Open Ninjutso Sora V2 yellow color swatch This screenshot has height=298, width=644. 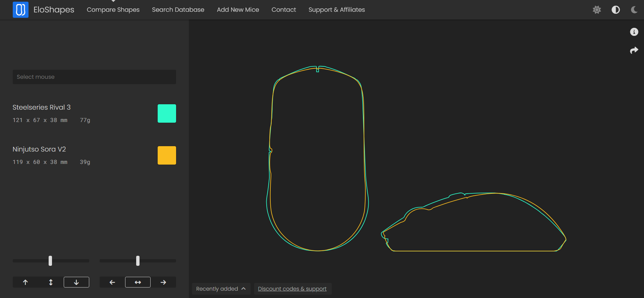[167, 155]
